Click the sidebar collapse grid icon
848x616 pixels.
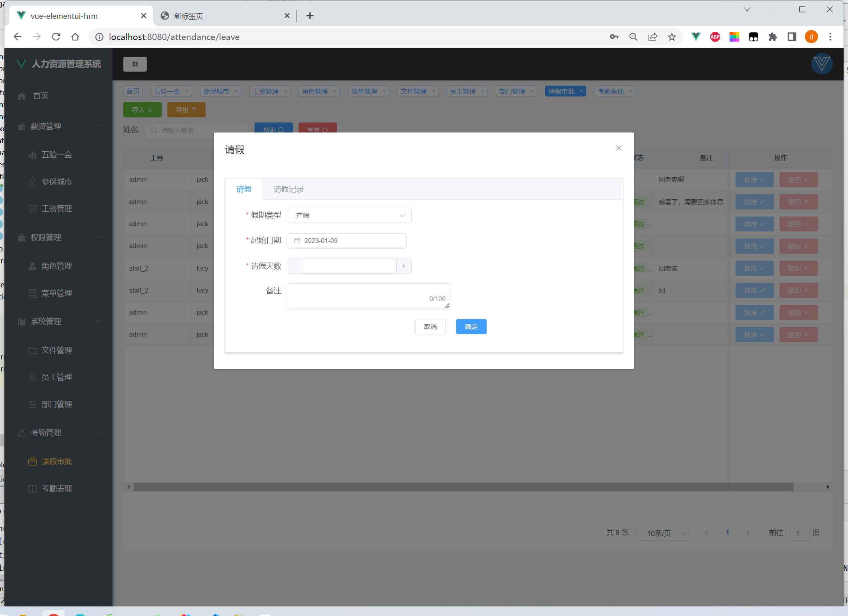coord(135,64)
